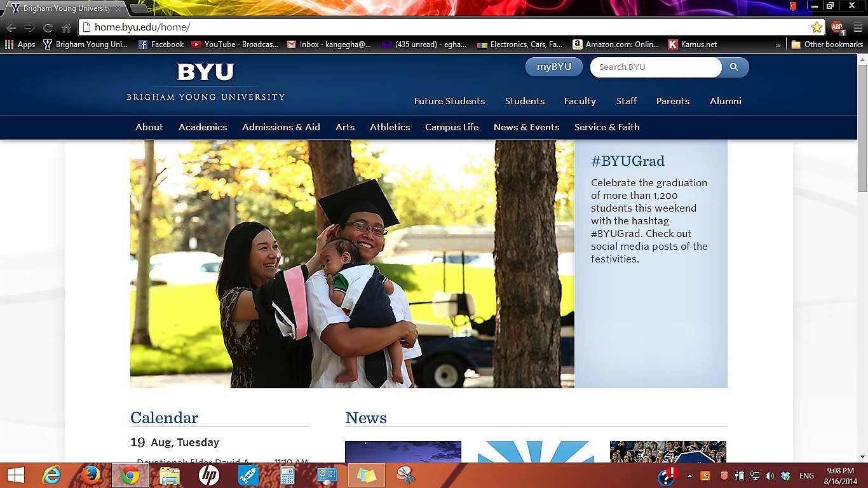
Task: Open the Apps shortcut in bookmarks bar
Action: [x=20, y=44]
